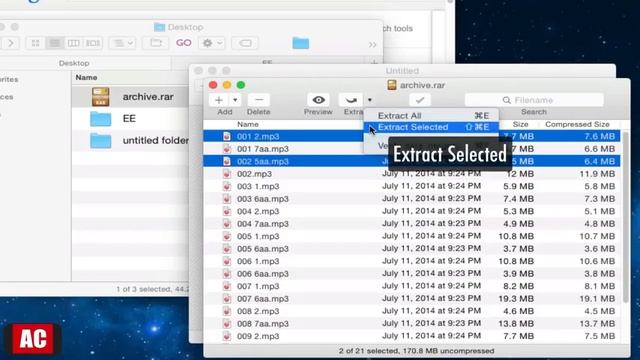Click July 11, 2014 date of 002.mp3
Image resolution: width=640 pixels, height=360 pixels.
[431, 174]
